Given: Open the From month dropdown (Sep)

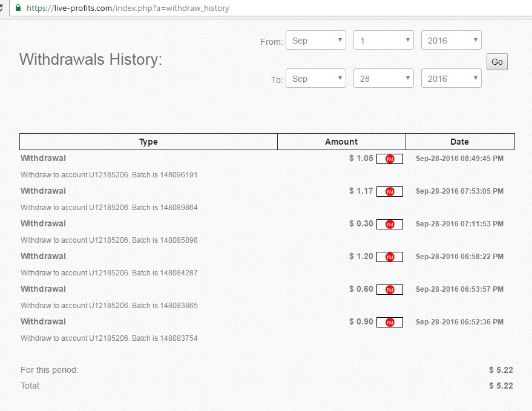Looking at the screenshot, I should [316, 40].
